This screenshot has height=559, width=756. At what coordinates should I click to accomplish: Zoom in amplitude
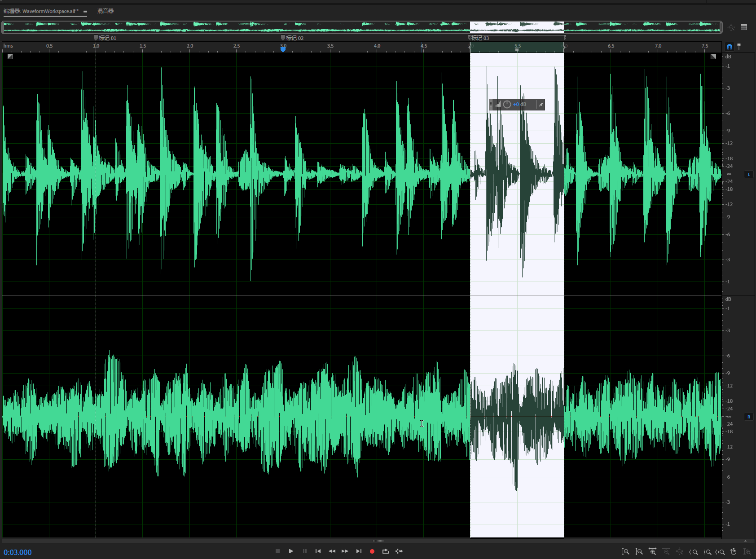625,552
